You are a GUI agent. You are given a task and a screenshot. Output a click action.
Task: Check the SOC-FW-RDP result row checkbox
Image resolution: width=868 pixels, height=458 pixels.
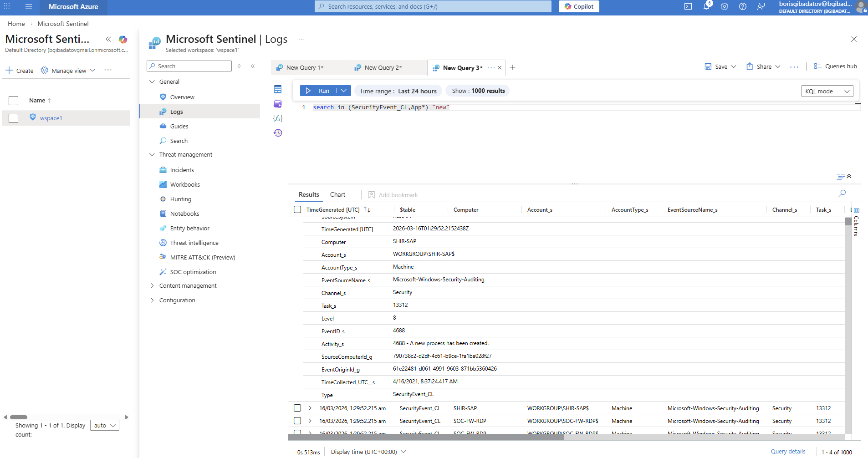pyautogui.click(x=297, y=421)
